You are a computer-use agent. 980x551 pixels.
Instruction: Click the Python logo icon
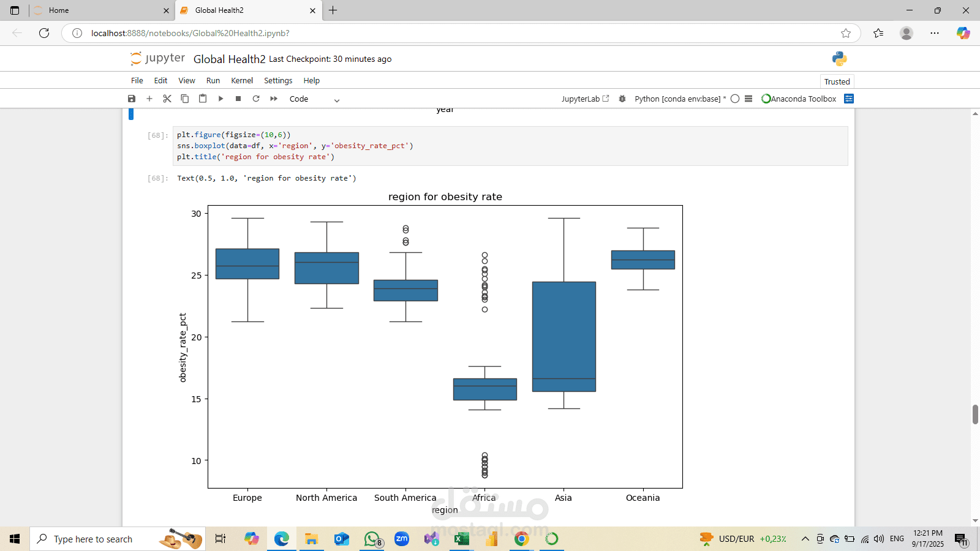tap(839, 59)
